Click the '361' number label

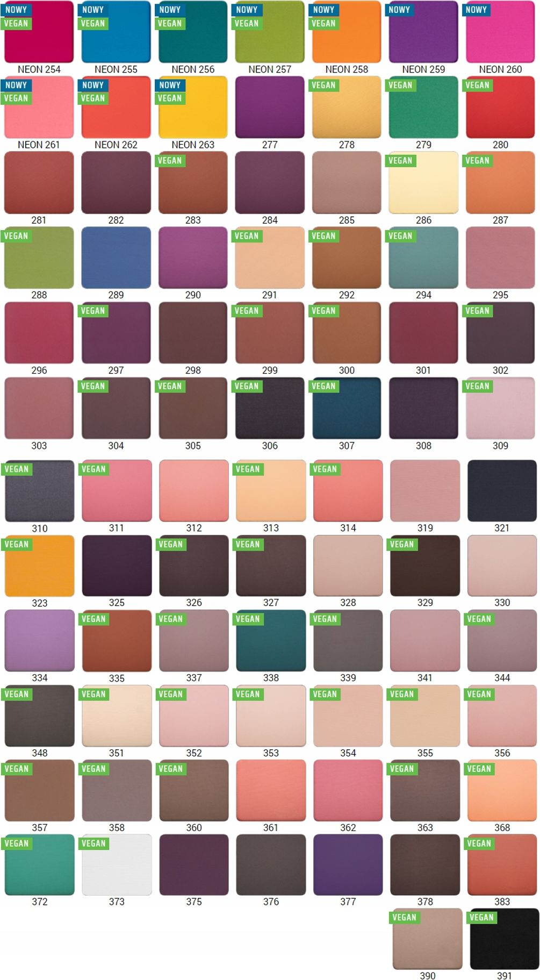(271, 827)
